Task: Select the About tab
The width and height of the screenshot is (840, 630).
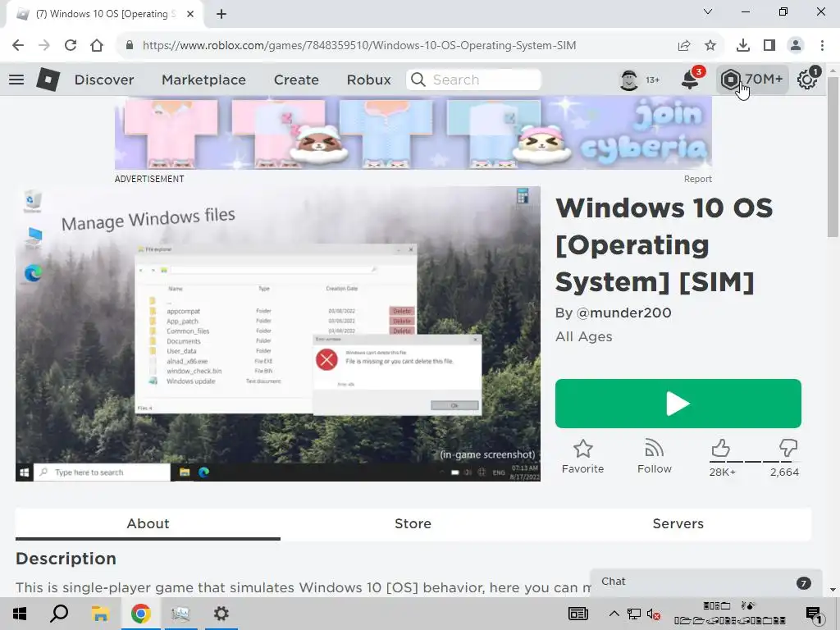Action: [x=148, y=524]
